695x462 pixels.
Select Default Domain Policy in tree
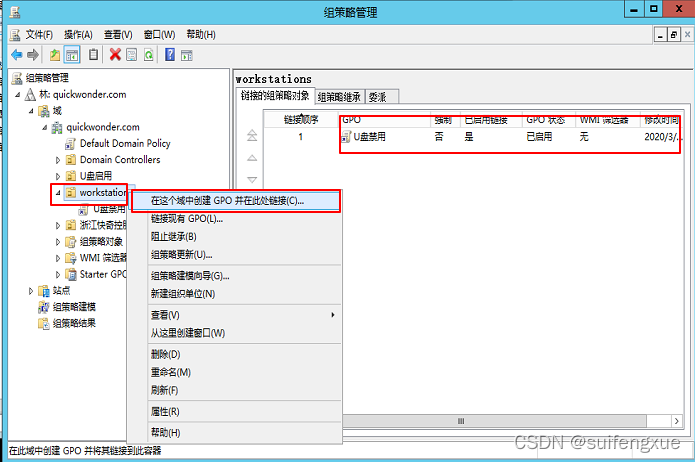point(125,144)
